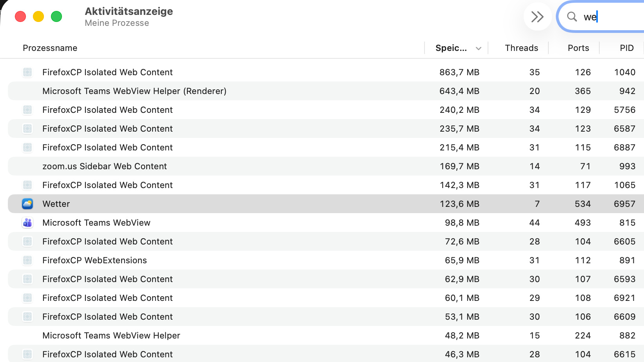Click the memory value "72,6 MB"
The image size is (644, 362).
[462, 241]
